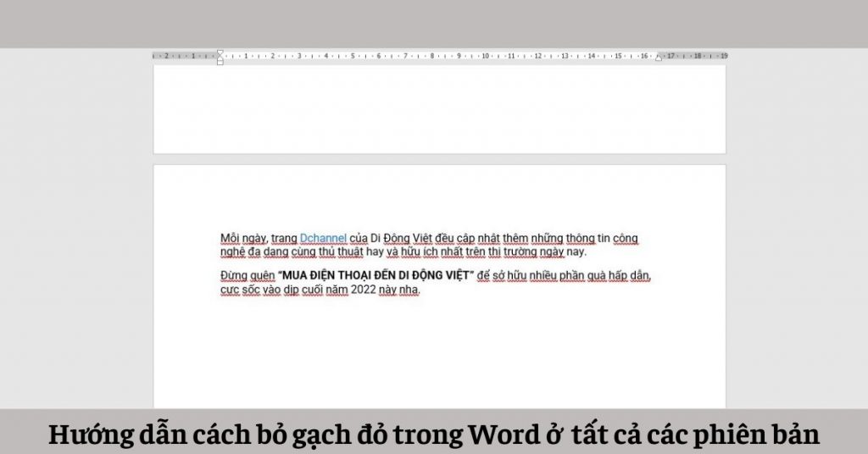The image size is (868, 454).
Task: Click the words "cập nhật" in the first line
Action: (478, 239)
